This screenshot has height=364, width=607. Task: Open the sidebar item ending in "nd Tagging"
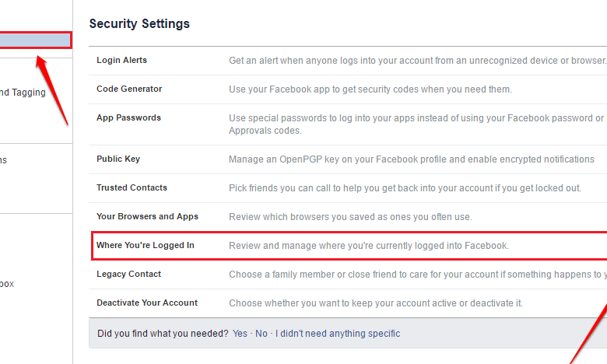pyautogui.click(x=23, y=93)
